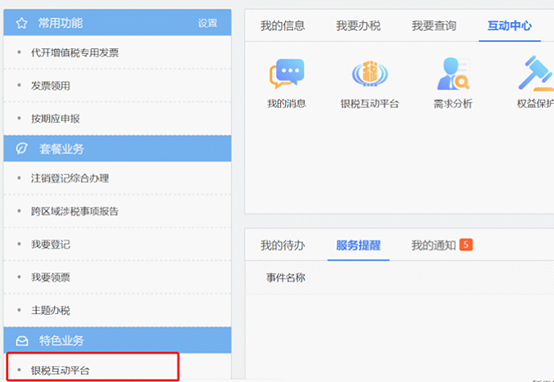Switch to the 我要办税 tab

tap(358, 26)
